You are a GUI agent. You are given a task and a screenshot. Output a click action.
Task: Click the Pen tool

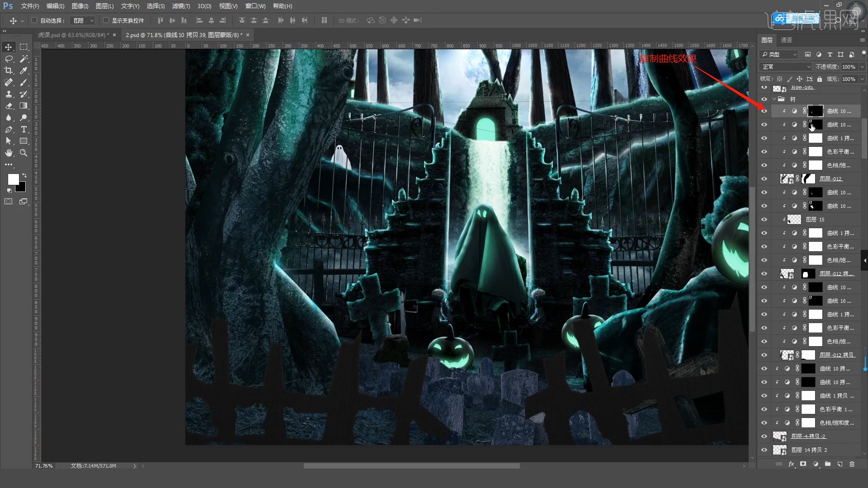(9, 129)
